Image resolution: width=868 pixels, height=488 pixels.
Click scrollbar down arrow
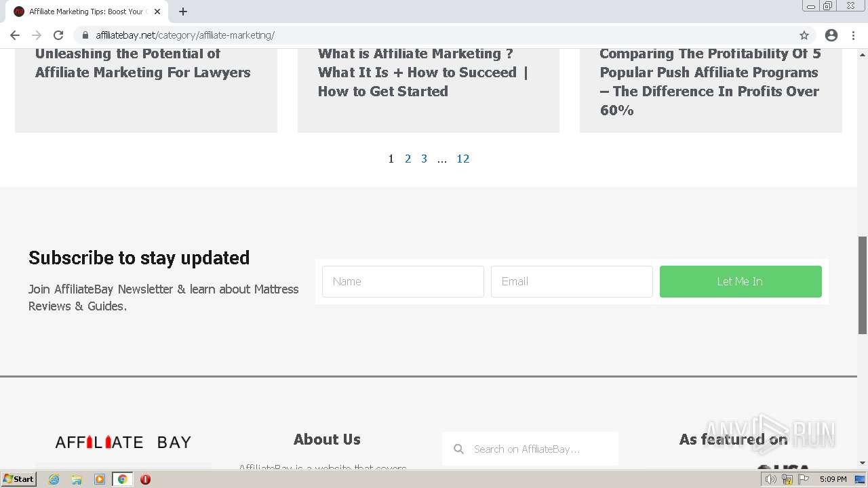click(x=863, y=463)
